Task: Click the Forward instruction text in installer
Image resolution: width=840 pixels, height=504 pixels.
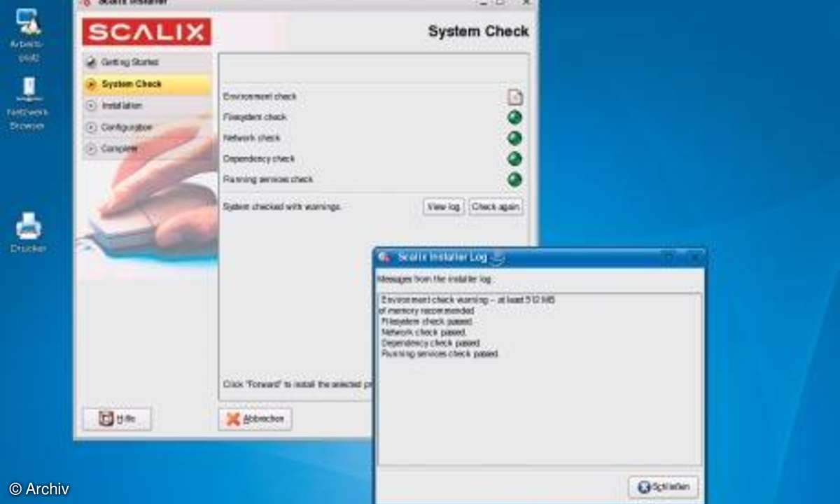Action: 297,384
